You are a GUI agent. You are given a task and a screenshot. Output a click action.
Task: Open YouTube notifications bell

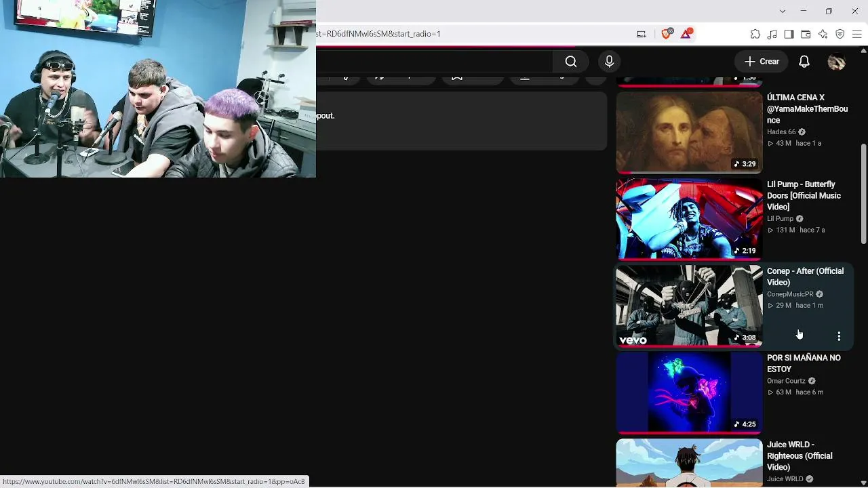point(804,62)
